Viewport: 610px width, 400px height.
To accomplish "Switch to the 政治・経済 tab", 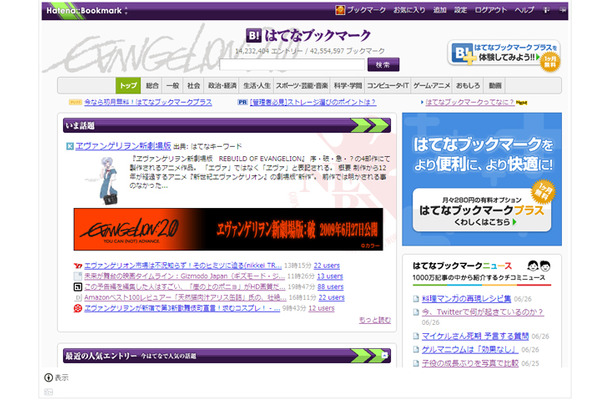I will [222, 86].
